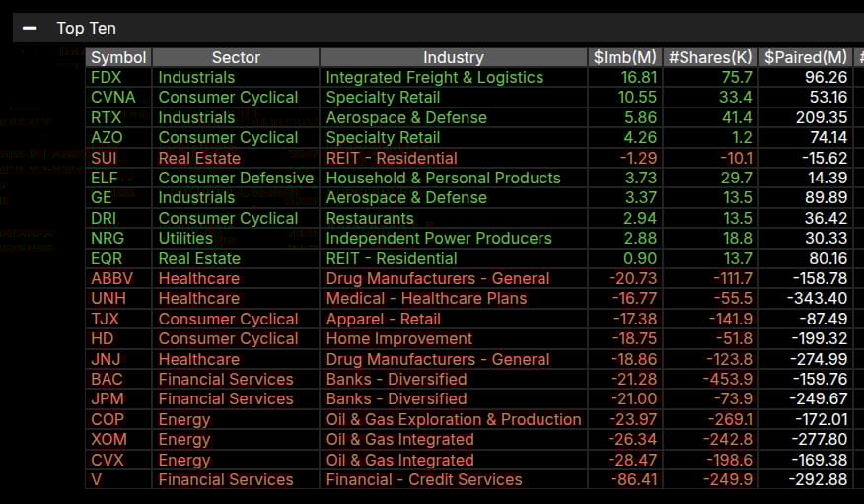Sort by the Symbol column header
This screenshot has width=864, height=504.
118,57
